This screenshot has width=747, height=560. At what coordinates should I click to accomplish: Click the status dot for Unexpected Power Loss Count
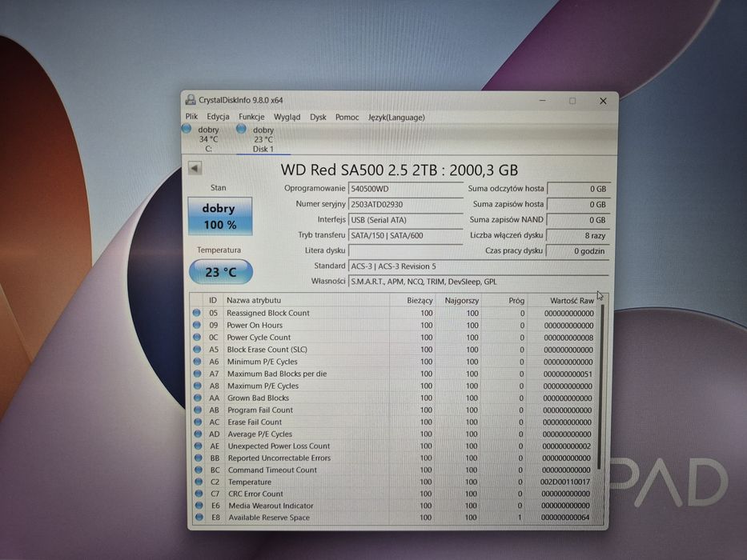(199, 446)
